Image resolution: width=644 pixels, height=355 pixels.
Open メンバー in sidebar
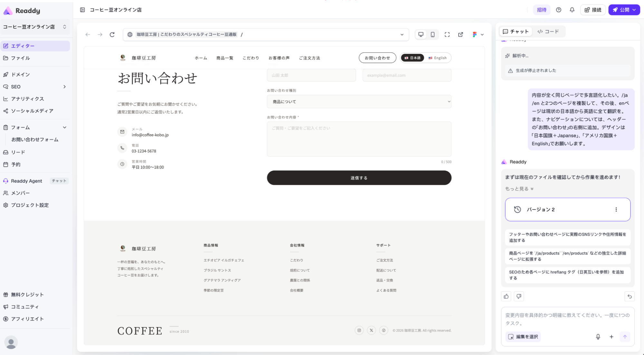click(x=35, y=193)
